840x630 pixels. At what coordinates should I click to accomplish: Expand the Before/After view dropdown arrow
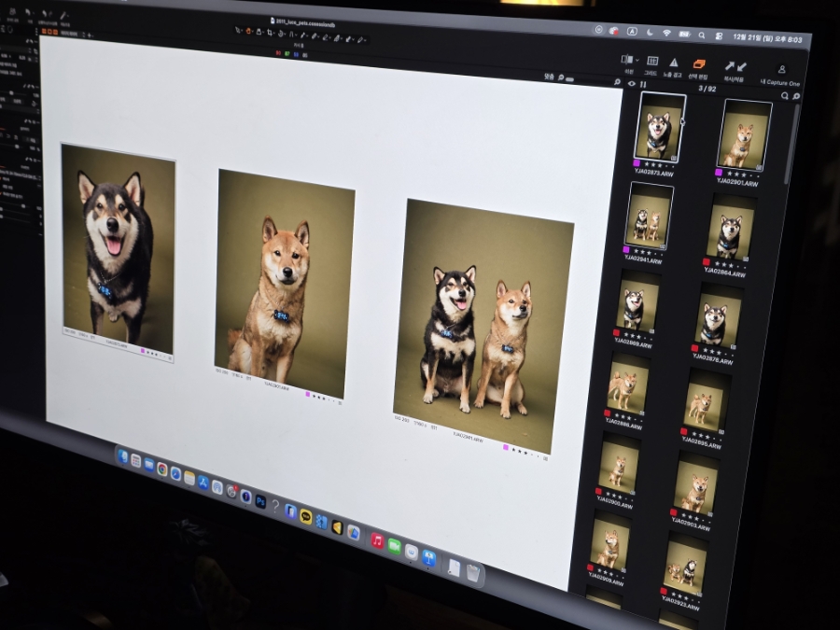point(637,60)
